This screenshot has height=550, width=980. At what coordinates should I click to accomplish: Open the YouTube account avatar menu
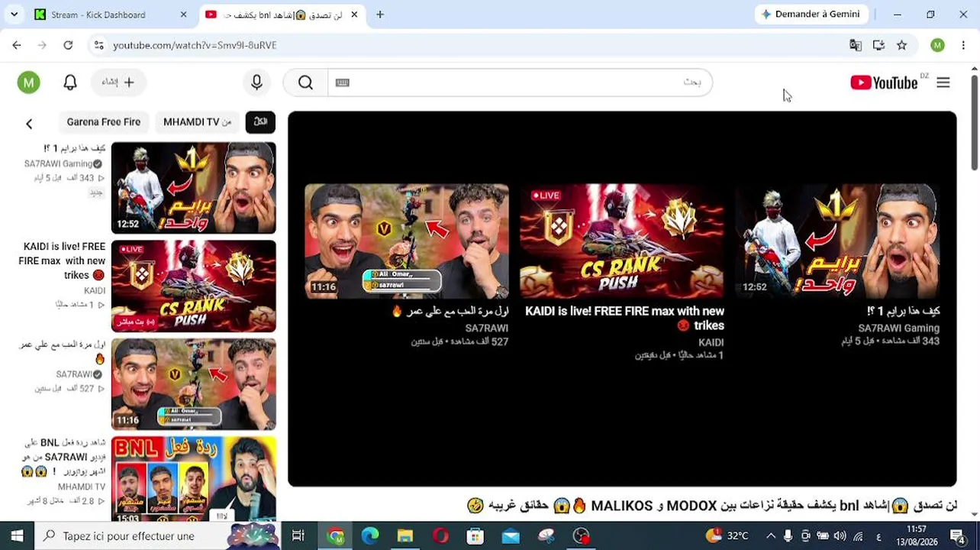click(29, 82)
